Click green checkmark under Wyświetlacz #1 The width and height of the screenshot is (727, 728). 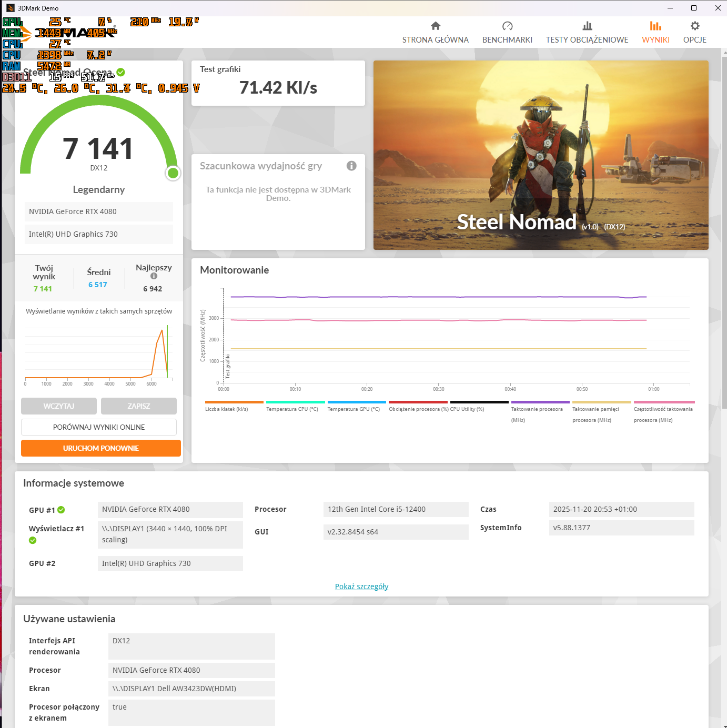tap(33, 540)
